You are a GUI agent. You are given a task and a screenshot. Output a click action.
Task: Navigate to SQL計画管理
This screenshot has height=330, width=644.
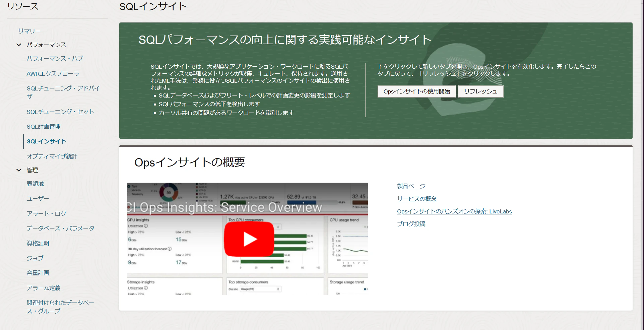[44, 127]
